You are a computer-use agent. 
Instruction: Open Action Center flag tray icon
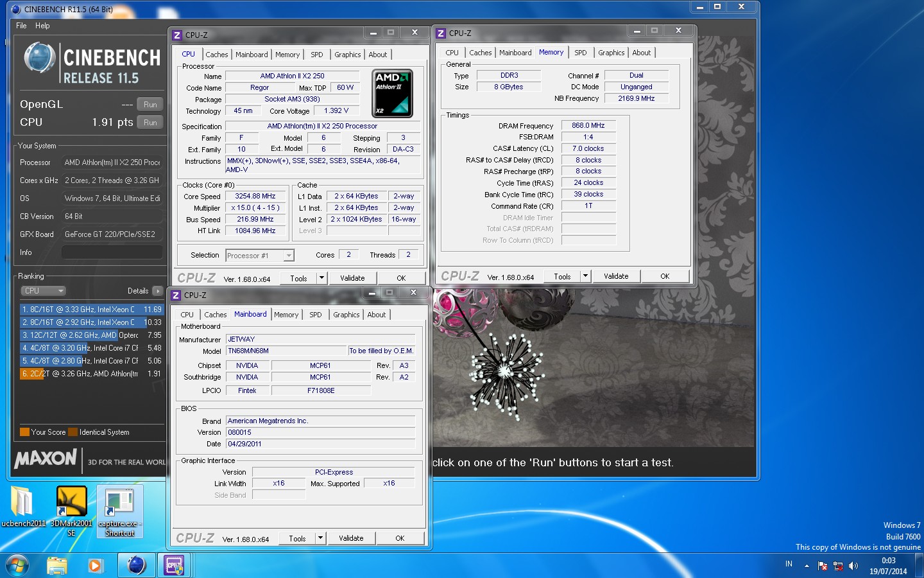(x=823, y=566)
